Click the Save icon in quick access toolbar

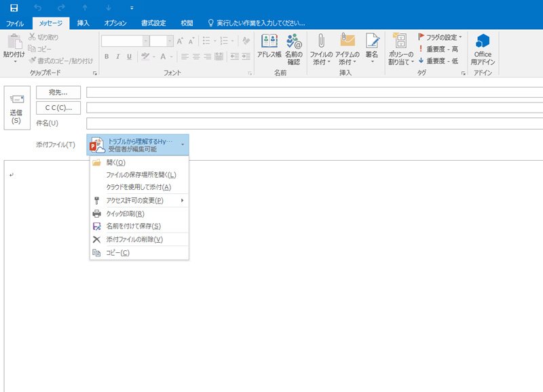click(14, 7)
